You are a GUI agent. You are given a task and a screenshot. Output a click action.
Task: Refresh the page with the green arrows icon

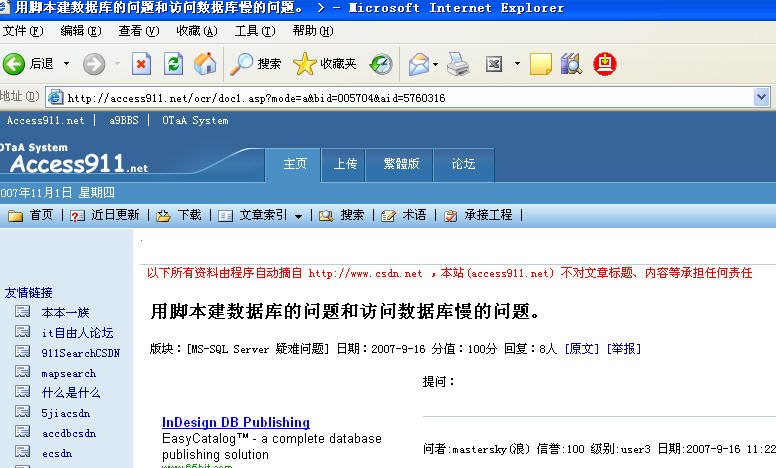click(174, 64)
